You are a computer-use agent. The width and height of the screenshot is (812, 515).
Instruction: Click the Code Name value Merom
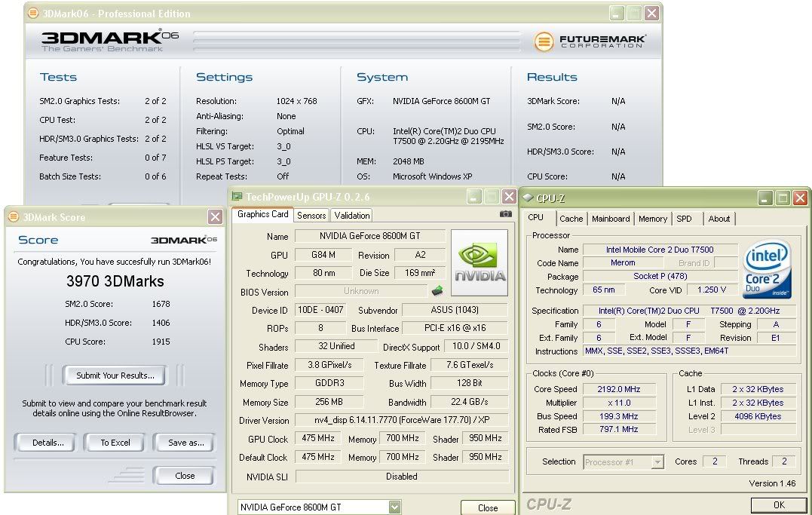623,262
